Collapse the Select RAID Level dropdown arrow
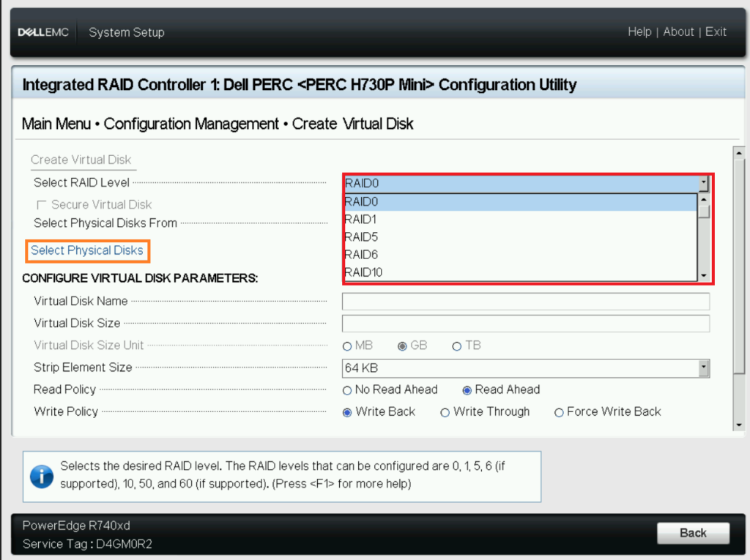This screenshot has height=560, width=750. click(x=704, y=183)
